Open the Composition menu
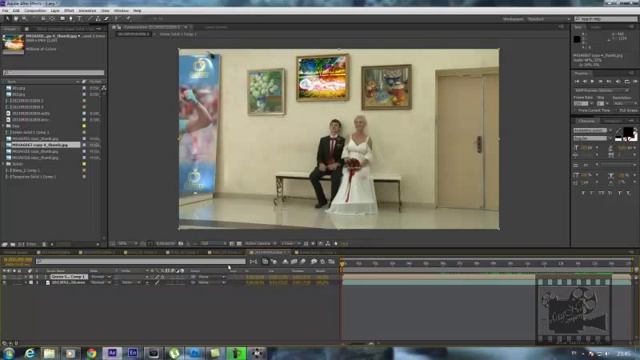This screenshot has width=640, height=360. pos(35,11)
